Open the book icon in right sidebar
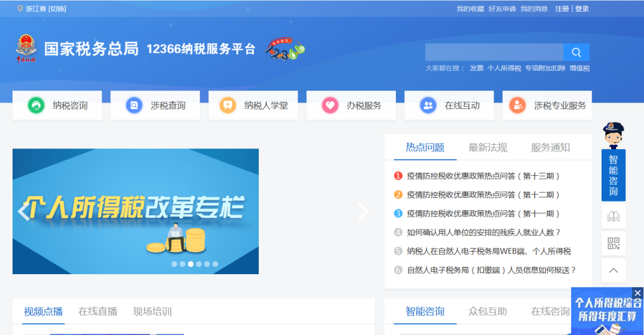This screenshot has width=644, height=335. point(613,216)
